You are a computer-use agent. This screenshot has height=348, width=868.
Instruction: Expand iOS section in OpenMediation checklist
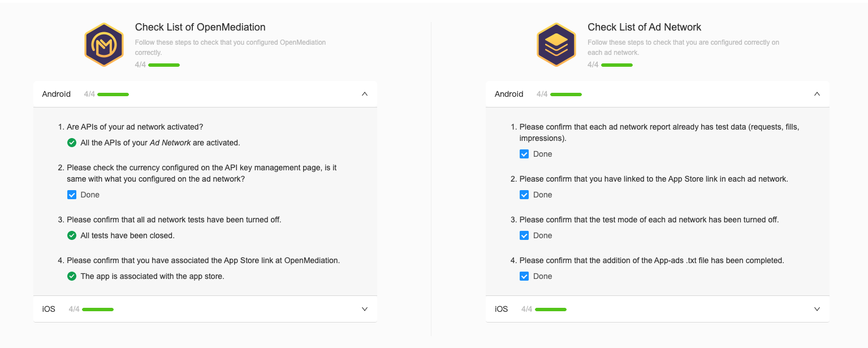[x=365, y=309]
